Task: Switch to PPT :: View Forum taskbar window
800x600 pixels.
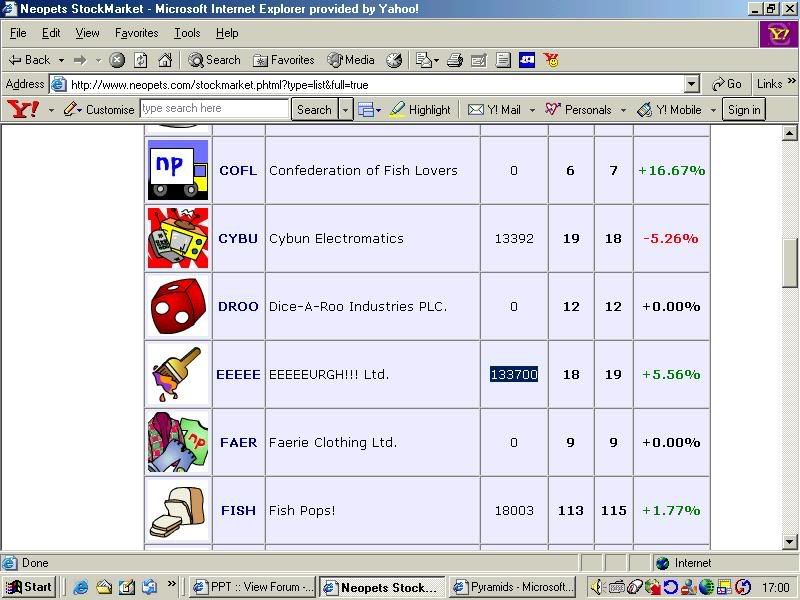Action: pos(253,587)
